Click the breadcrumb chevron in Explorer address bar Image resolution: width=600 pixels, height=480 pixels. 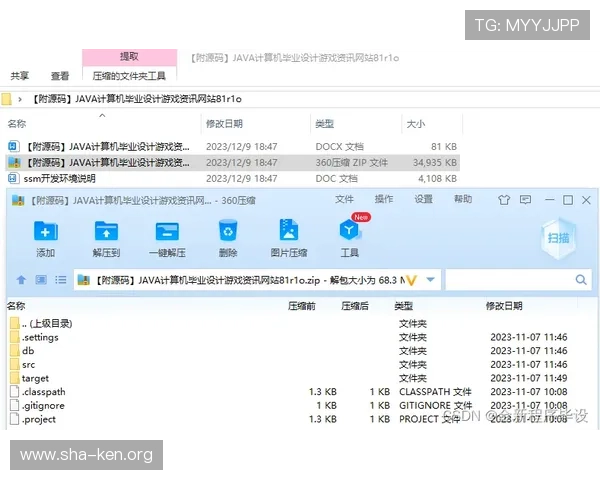pos(20,100)
